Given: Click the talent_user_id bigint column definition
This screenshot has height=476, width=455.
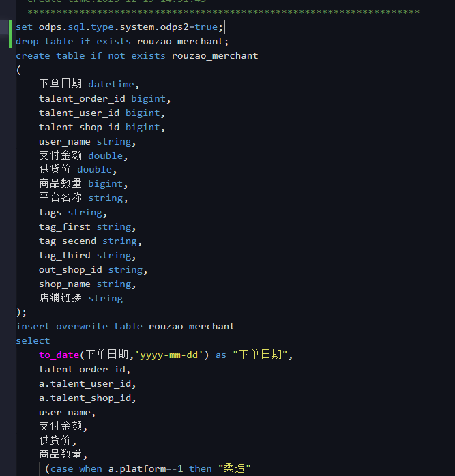Looking at the screenshot, I should (x=102, y=113).
